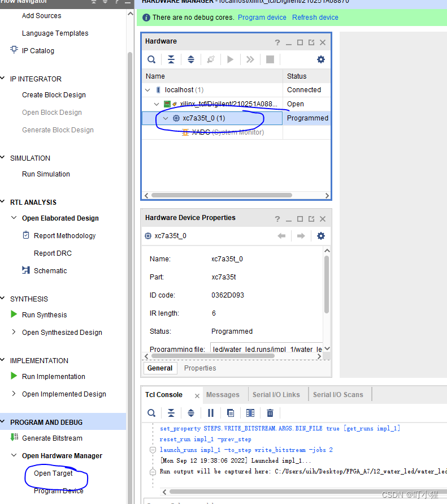Image resolution: width=447 pixels, height=504 pixels.
Task: Collapse Open Elaborated Design subtree
Action: (x=14, y=218)
